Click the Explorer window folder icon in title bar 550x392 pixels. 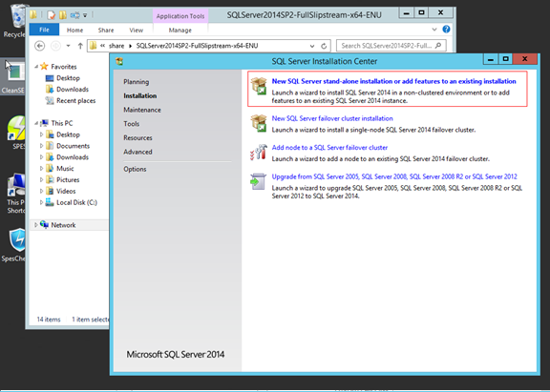pyautogui.click(x=33, y=14)
